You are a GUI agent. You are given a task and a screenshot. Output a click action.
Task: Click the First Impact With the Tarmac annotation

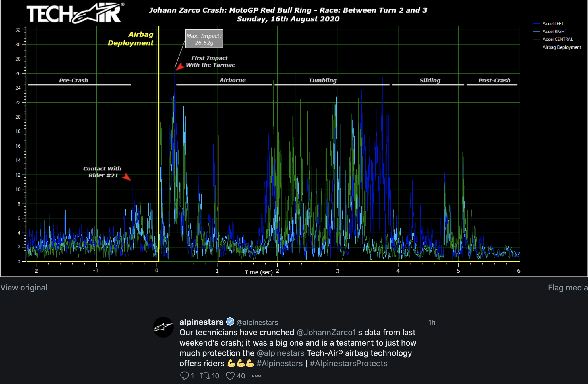(x=210, y=61)
